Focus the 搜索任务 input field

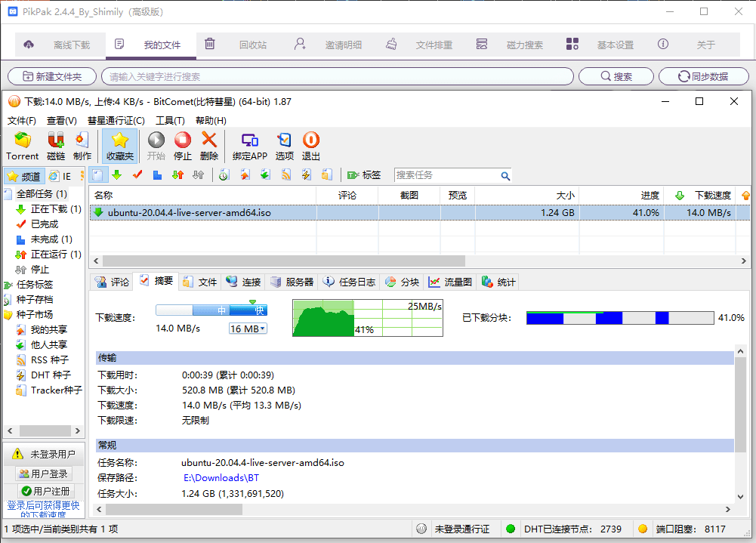tap(447, 175)
